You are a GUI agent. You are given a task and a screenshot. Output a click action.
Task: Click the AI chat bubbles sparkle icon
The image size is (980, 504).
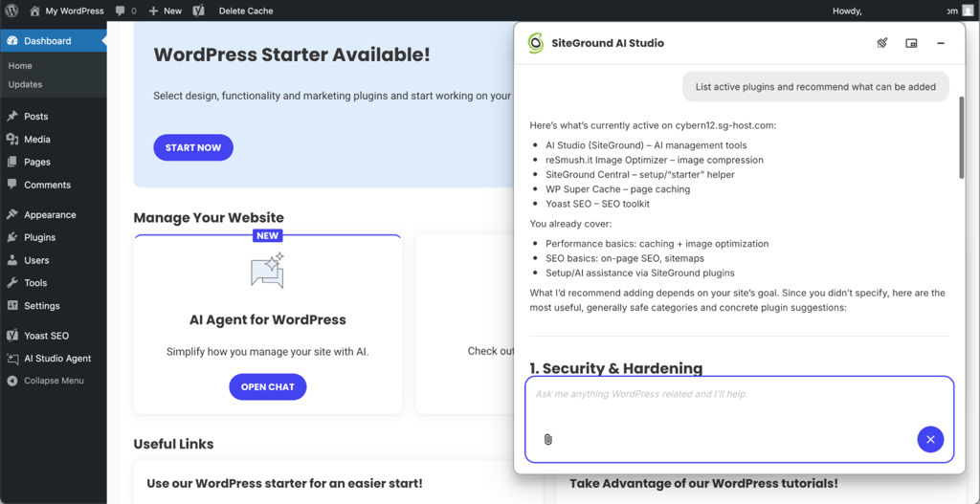pos(268,270)
